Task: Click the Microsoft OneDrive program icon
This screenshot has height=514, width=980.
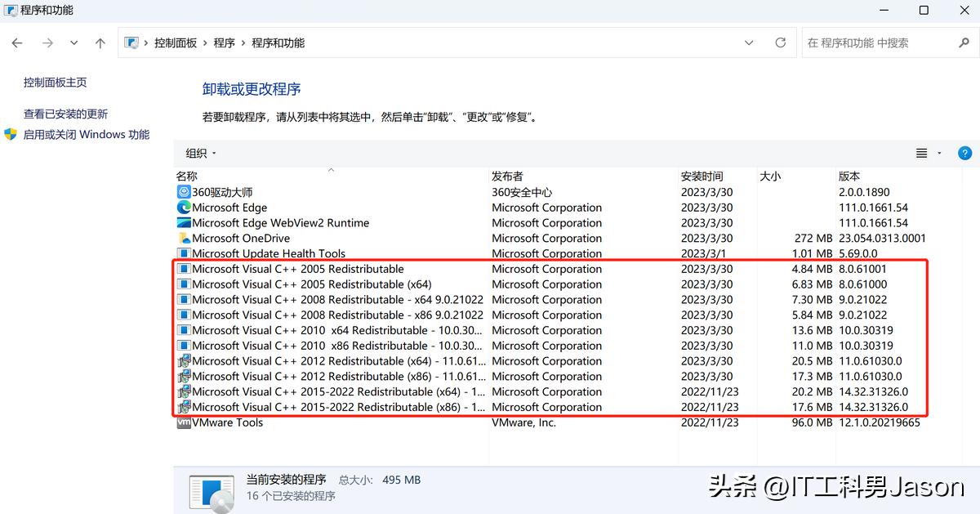Action: point(183,238)
